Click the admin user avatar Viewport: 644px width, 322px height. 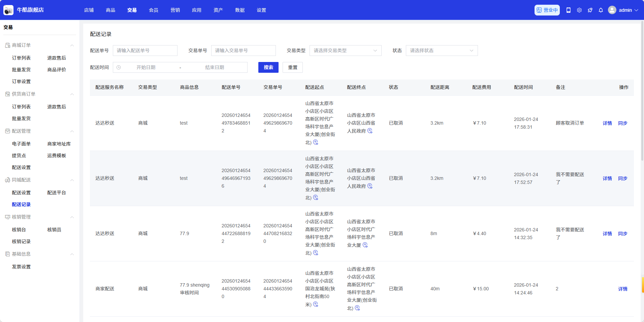tap(612, 10)
